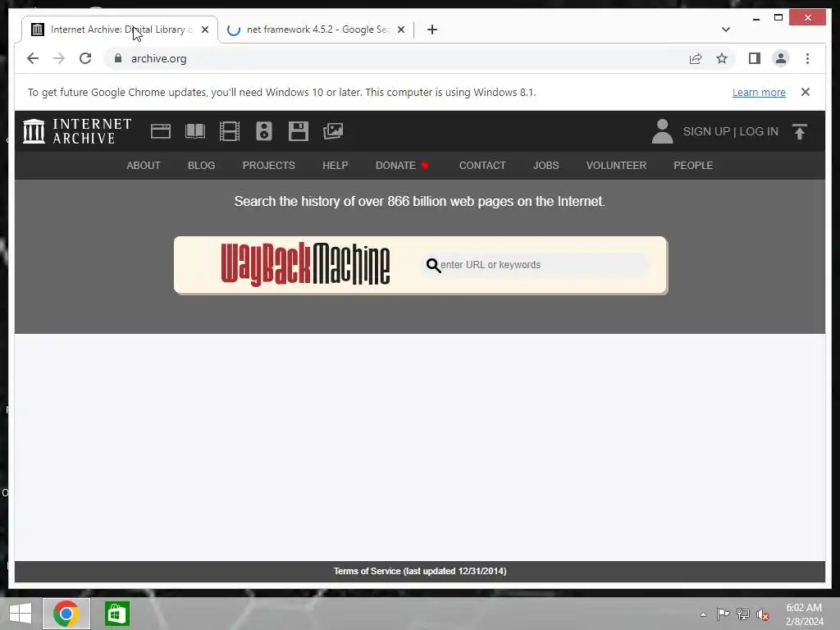Close the net framework Google Search tab
The width and height of the screenshot is (840, 630).
400,30
